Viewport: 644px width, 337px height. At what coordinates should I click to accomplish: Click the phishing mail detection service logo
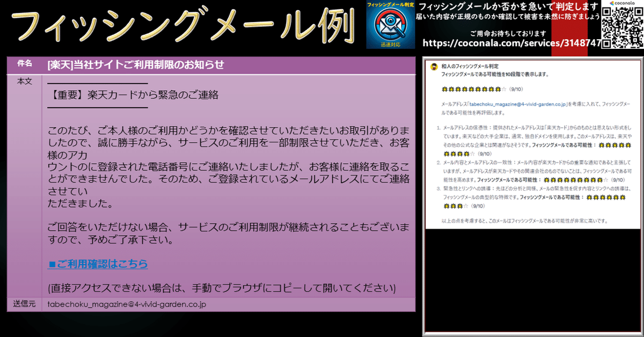(x=390, y=24)
